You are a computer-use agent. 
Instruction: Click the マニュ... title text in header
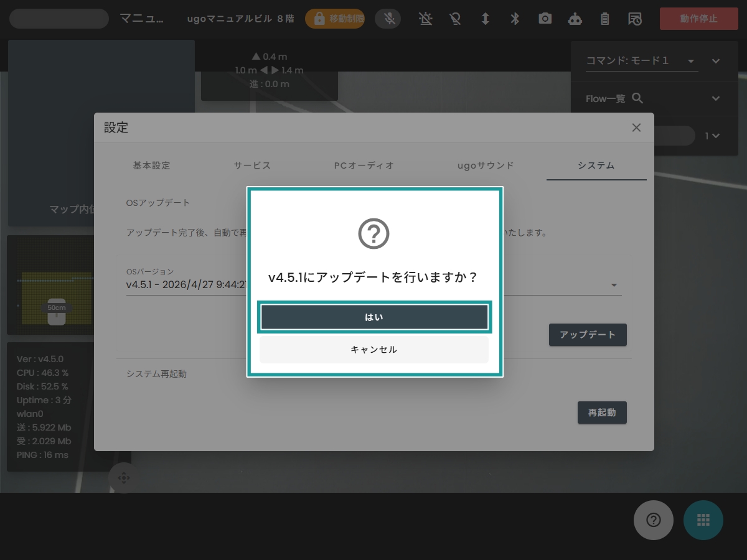[142, 19]
